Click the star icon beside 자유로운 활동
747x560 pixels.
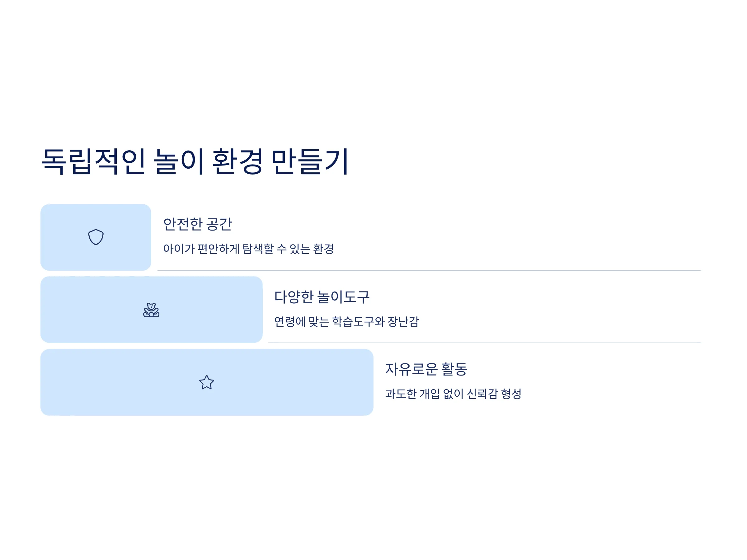pyautogui.click(x=207, y=382)
